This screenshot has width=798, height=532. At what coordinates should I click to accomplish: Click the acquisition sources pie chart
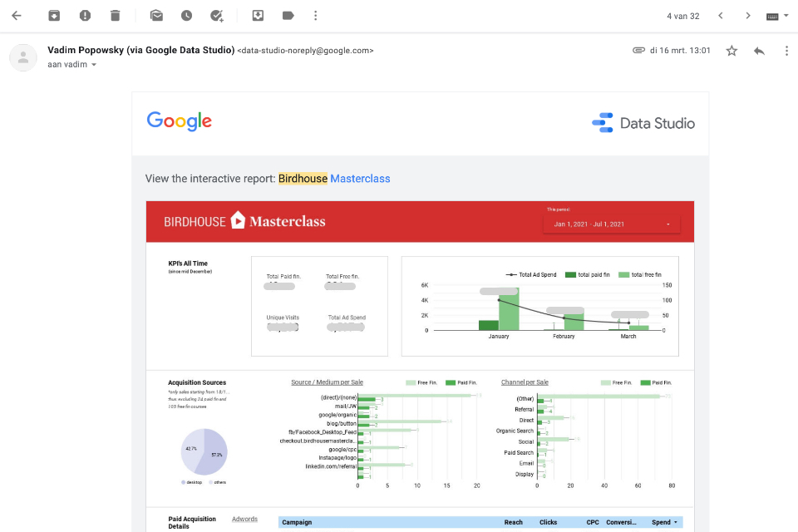204,451
